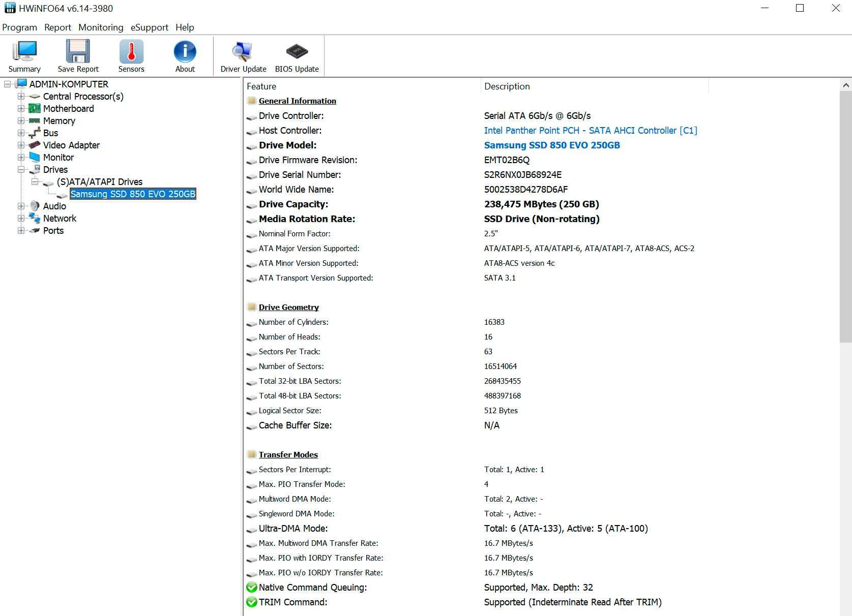852x616 pixels.
Task: Collapse the (S)ATA/ATAPI Drives node
Action: pyautogui.click(x=35, y=181)
